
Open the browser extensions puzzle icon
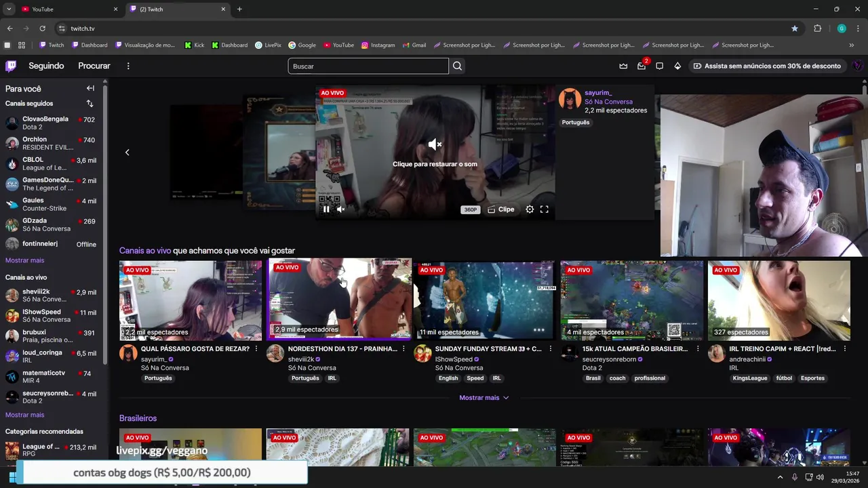(817, 28)
